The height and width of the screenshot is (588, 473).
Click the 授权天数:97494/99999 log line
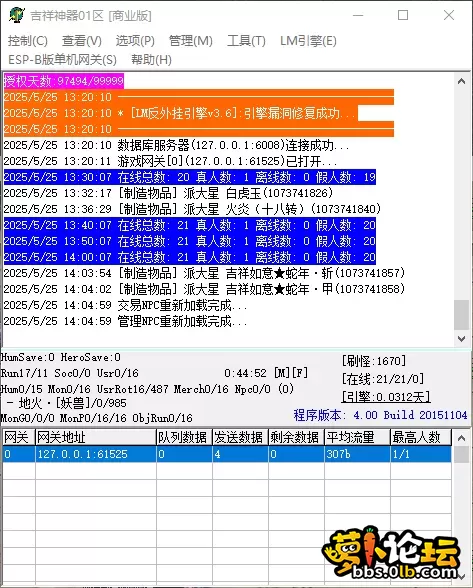pyautogui.click(x=64, y=81)
